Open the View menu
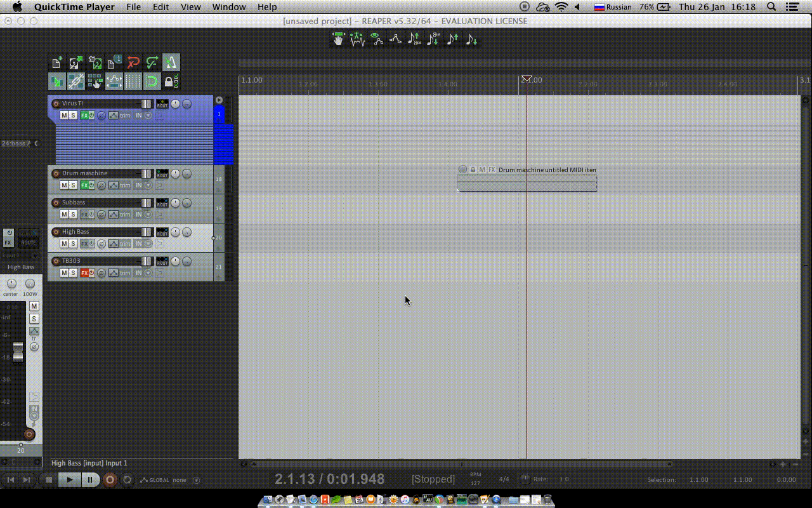 190,7
